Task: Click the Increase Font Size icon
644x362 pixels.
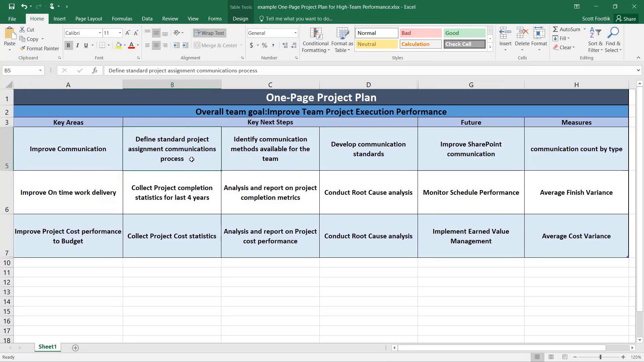Action: (x=127, y=33)
